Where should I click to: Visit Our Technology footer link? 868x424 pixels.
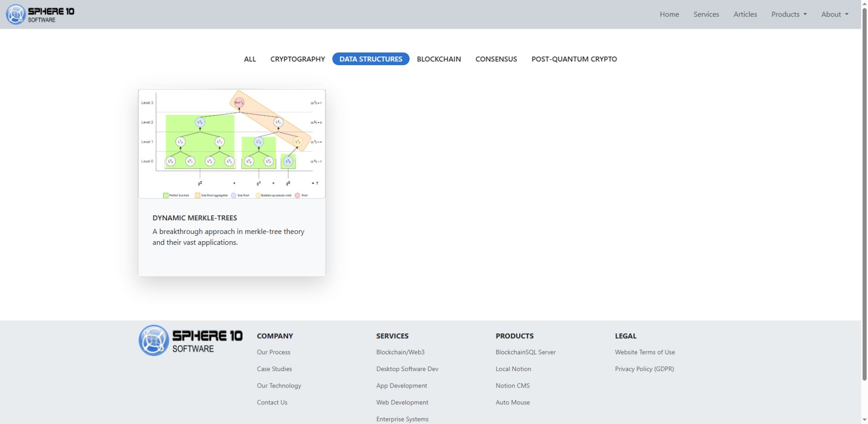tap(279, 386)
